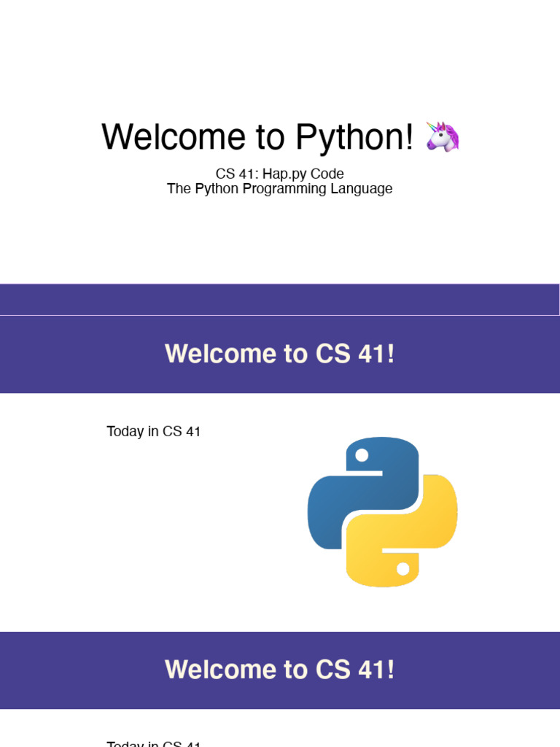Click the first 'Welcome to CS 41!' heading
The width and height of the screenshot is (560, 747).
tap(279, 354)
